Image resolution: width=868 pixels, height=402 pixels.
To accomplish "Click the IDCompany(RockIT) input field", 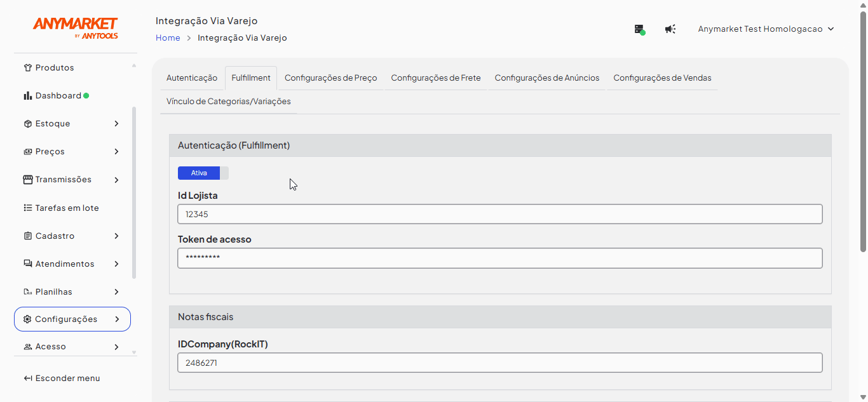I will (x=500, y=363).
